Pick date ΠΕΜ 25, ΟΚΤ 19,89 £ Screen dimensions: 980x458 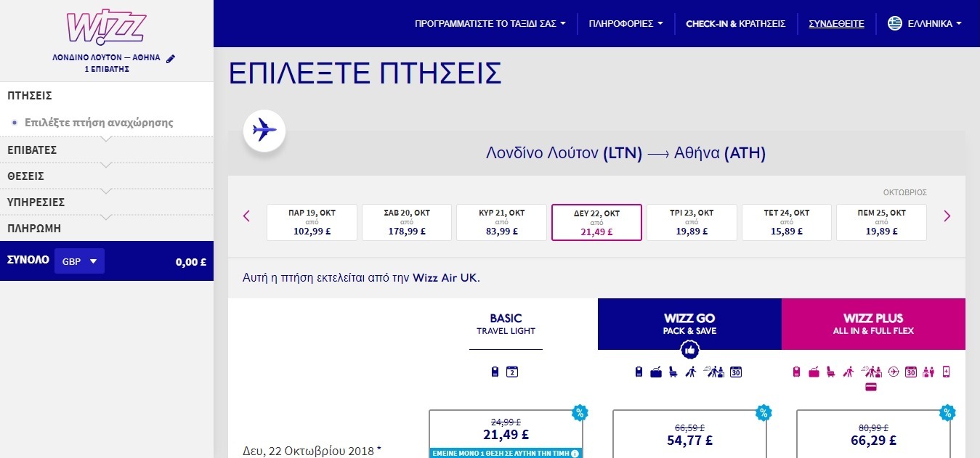[882, 222]
